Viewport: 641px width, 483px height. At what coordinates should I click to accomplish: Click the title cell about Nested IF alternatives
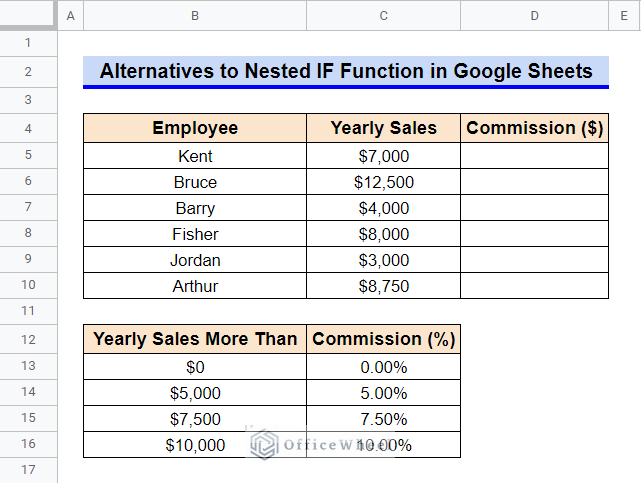point(345,72)
